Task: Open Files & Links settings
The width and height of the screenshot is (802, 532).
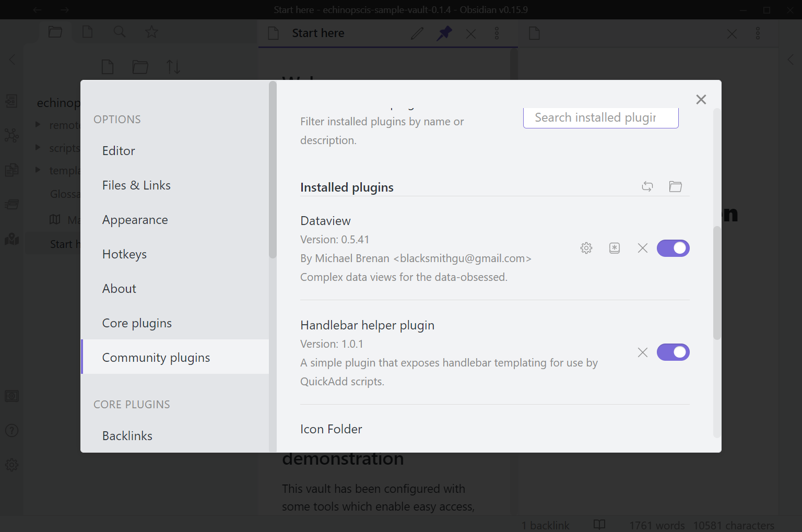Action: point(175,185)
